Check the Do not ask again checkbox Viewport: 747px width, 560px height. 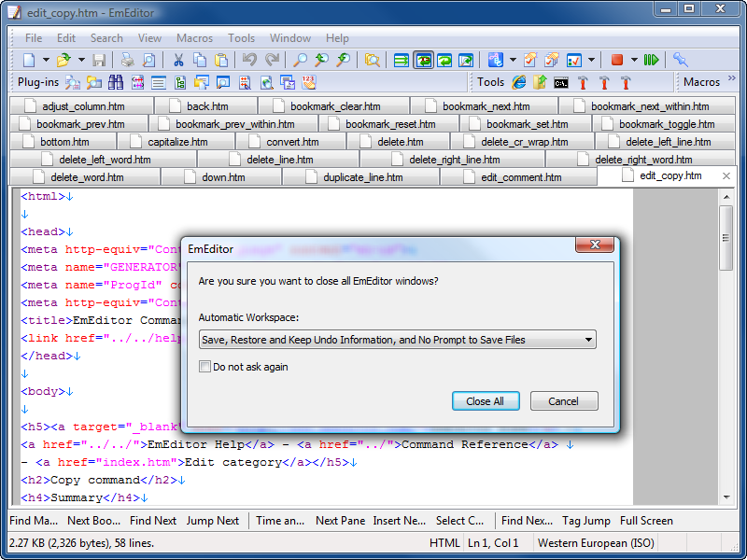point(204,367)
